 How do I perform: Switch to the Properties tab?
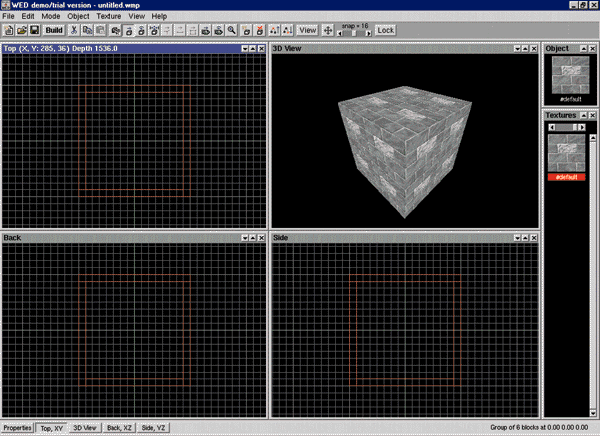17,428
